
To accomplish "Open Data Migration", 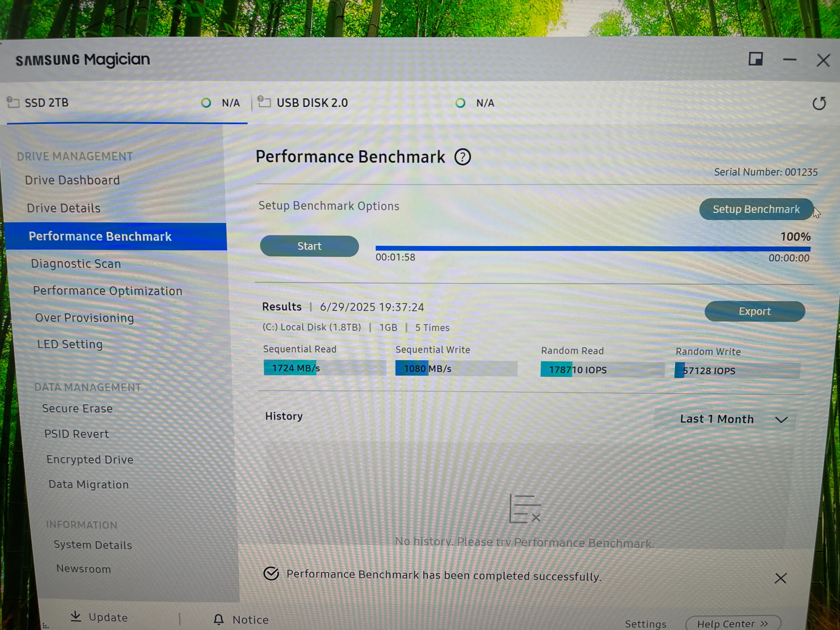I will click(x=89, y=484).
